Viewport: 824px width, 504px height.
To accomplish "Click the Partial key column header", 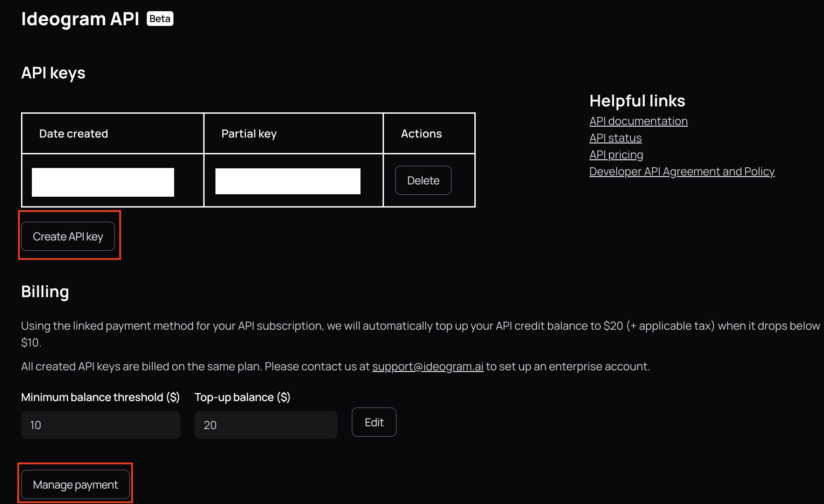I will tap(249, 134).
